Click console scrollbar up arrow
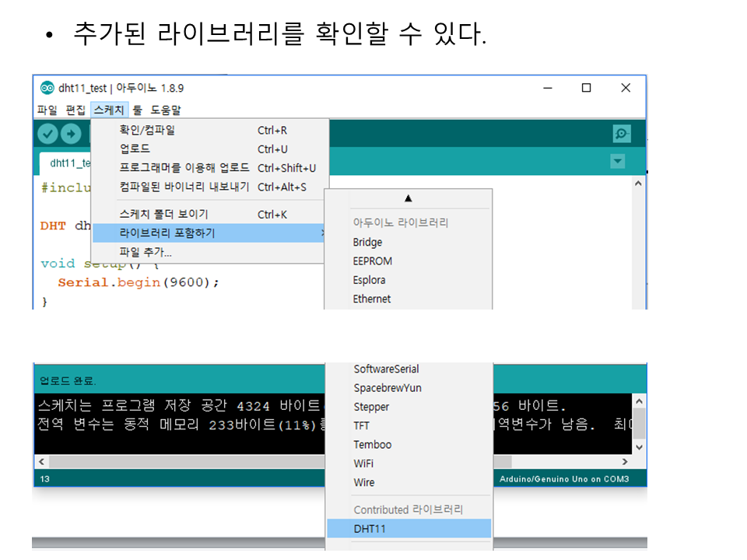 point(640,401)
